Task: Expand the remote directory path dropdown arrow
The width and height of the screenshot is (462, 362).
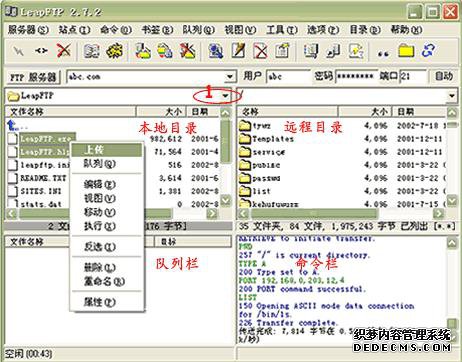Action: (452, 96)
